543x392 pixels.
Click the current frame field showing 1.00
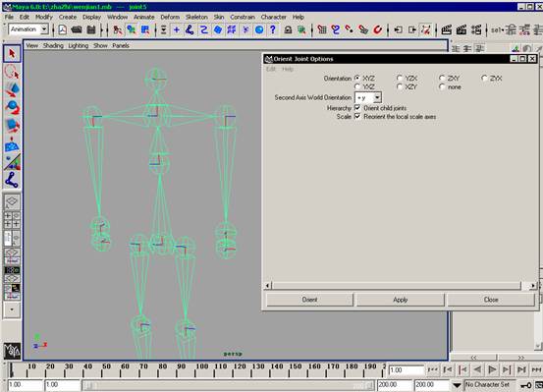coord(407,370)
